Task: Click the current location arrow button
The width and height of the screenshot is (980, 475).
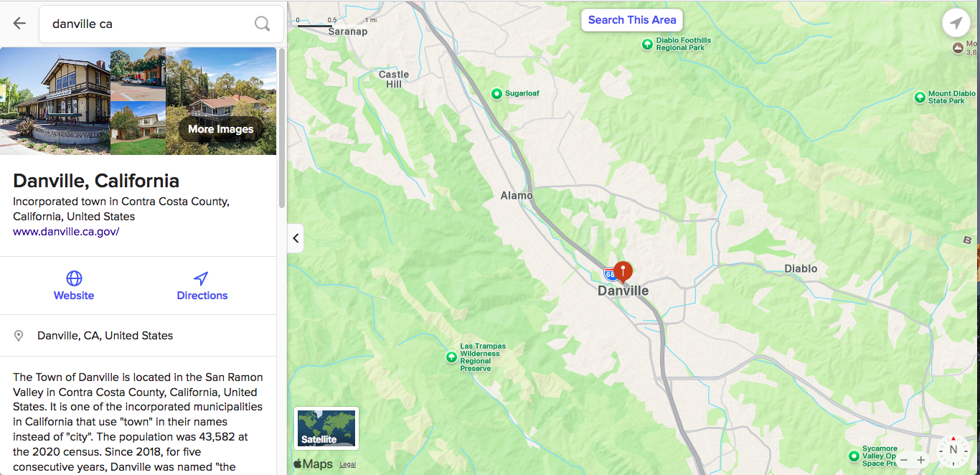Action: pyautogui.click(x=956, y=24)
